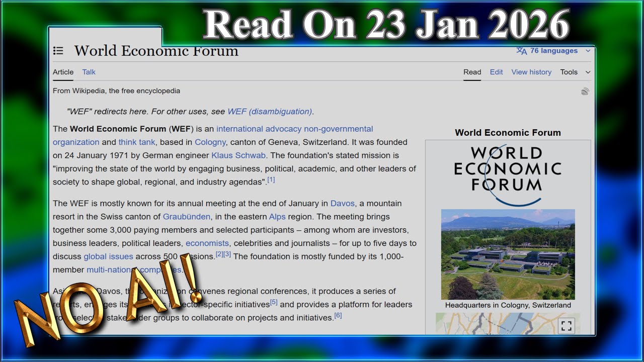Image resolution: width=644 pixels, height=362 pixels.
Task: Open the View history tab
Action: [531, 72]
